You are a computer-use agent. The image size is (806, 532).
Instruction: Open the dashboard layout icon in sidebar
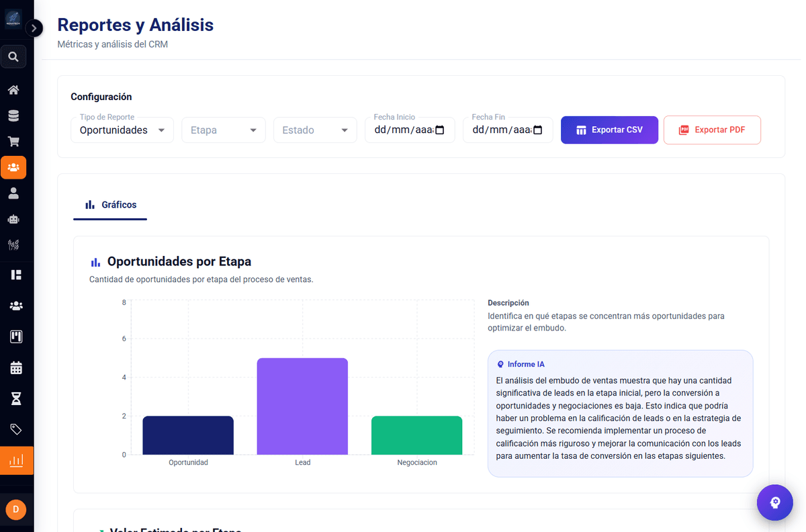pyautogui.click(x=16, y=275)
